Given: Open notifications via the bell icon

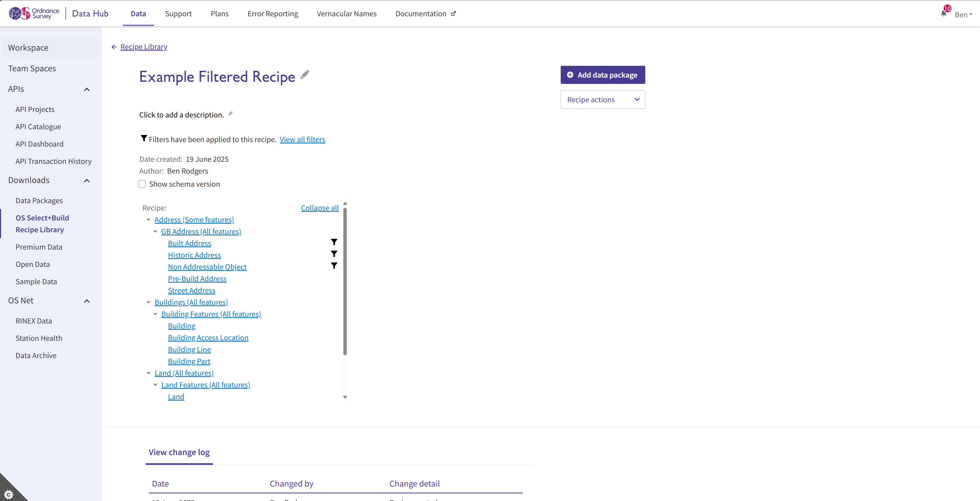Looking at the screenshot, I should pyautogui.click(x=944, y=13).
